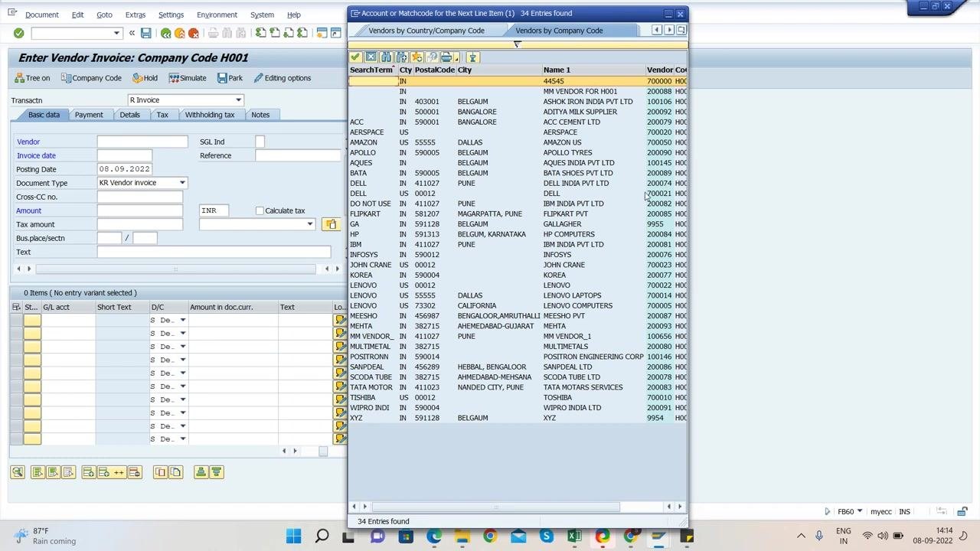Open D/C dropdown in first item row
The image size is (980, 551).
(x=182, y=320)
